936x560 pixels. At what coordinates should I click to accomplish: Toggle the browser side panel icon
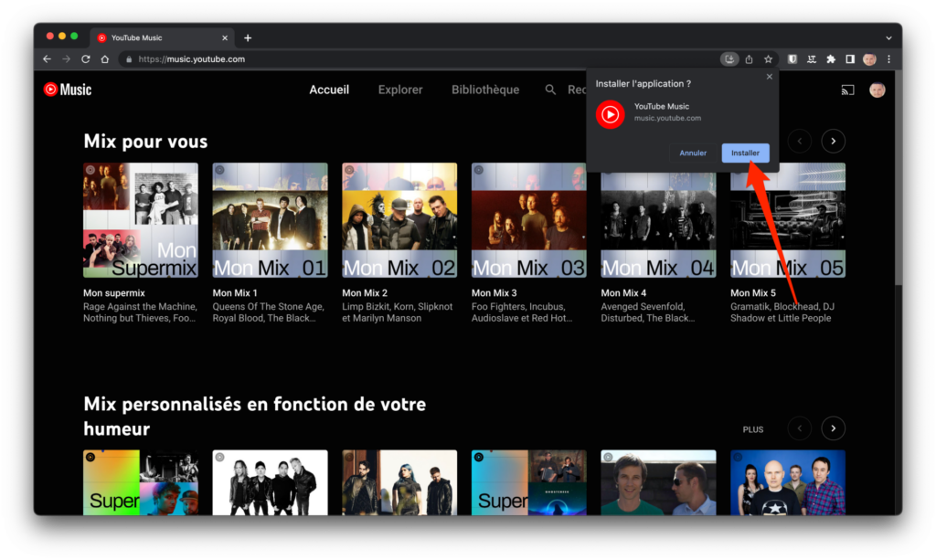tap(850, 59)
